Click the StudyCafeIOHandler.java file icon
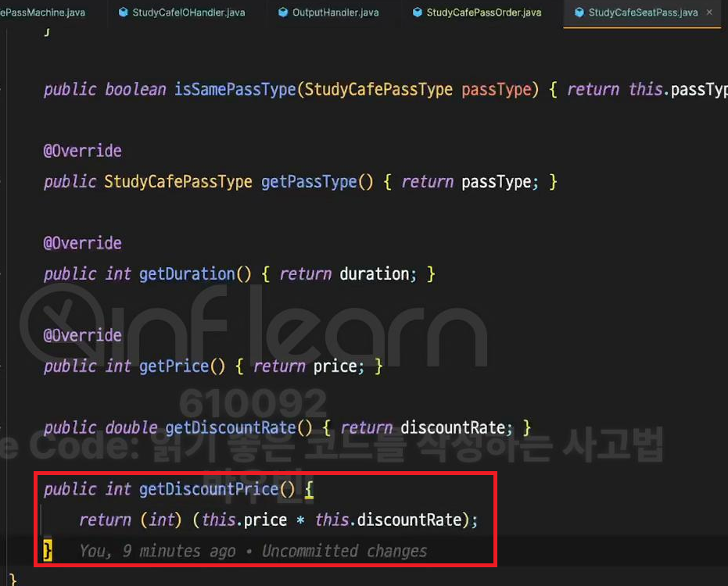The image size is (728, 586). tap(123, 13)
